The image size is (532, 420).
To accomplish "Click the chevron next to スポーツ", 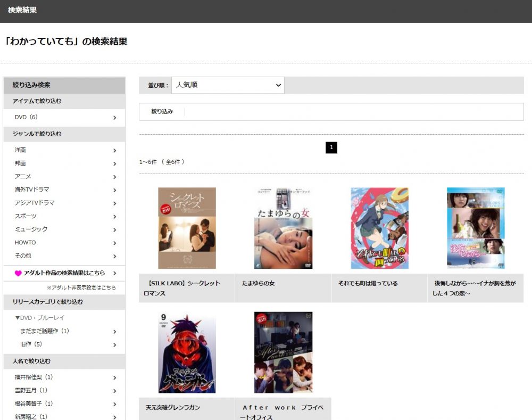I will 115,217.
